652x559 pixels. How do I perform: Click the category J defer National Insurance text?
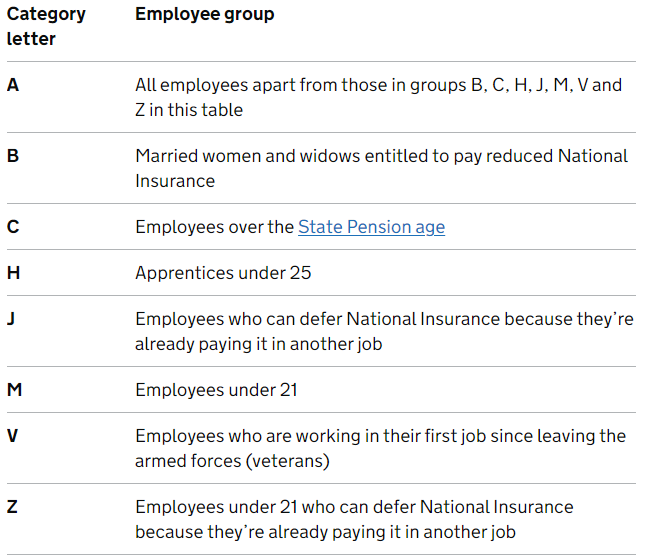pyautogui.click(x=385, y=331)
